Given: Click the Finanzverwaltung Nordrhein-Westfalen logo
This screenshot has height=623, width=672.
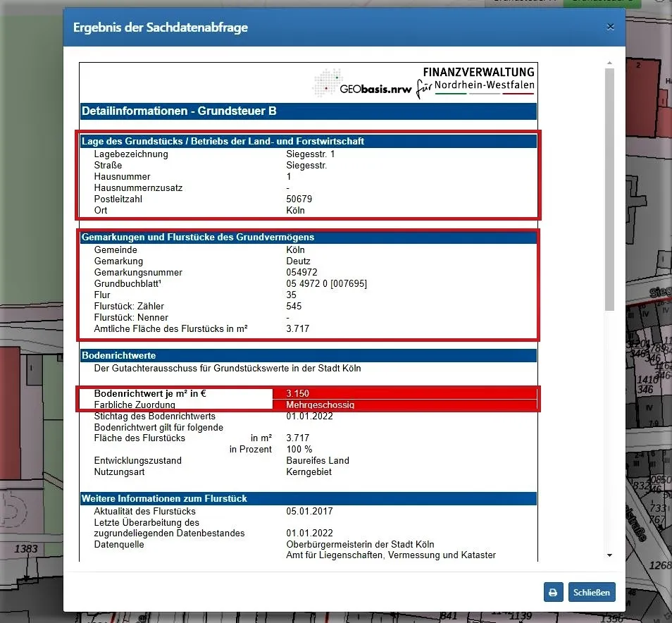Looking at the screenshot, I should coord(478,82).
